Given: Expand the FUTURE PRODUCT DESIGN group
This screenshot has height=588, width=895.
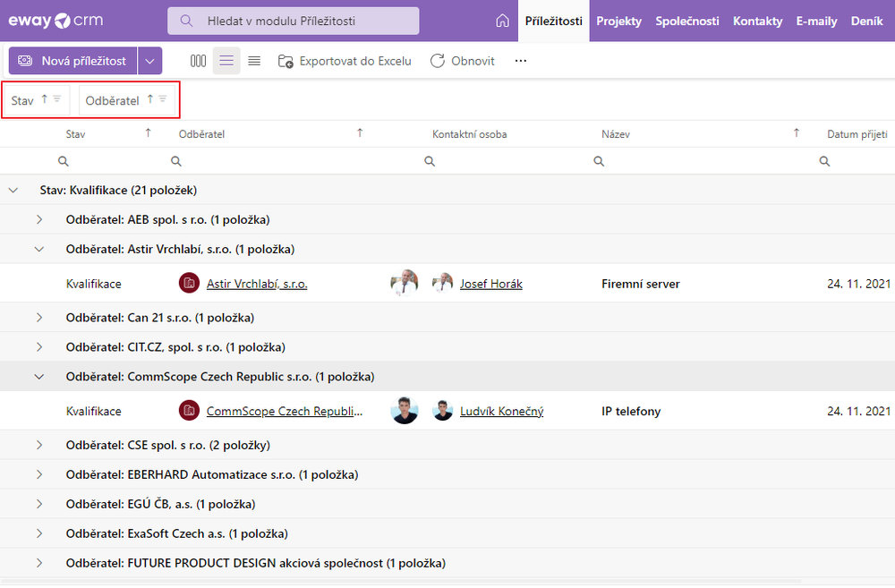Looking at the screenshot, I should click(38, 563).
